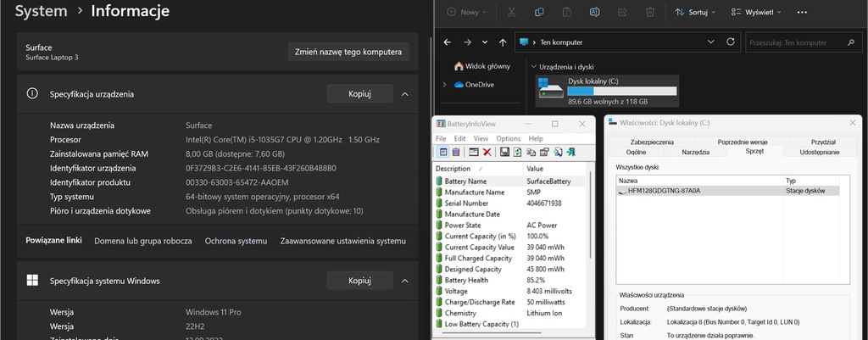Click the System breadcrumb in Settings
The height and width of the screenshot is (340, 868).
click(41, 11)
